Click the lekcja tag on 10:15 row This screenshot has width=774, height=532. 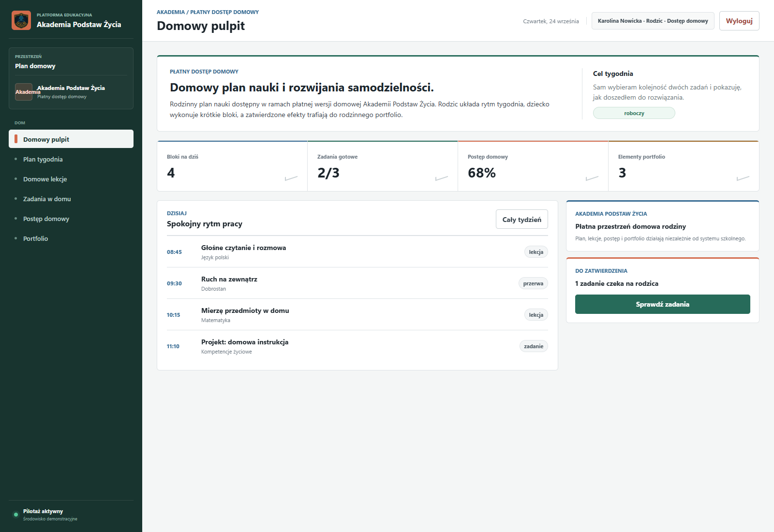[536, 315]
